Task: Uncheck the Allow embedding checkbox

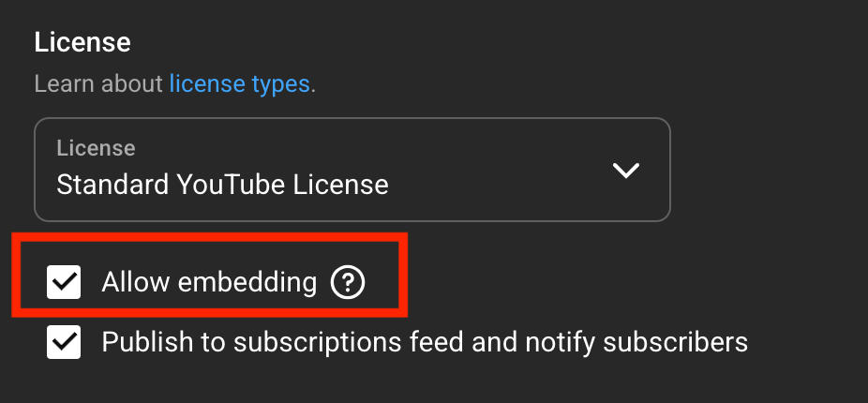Action: (65, 281)
